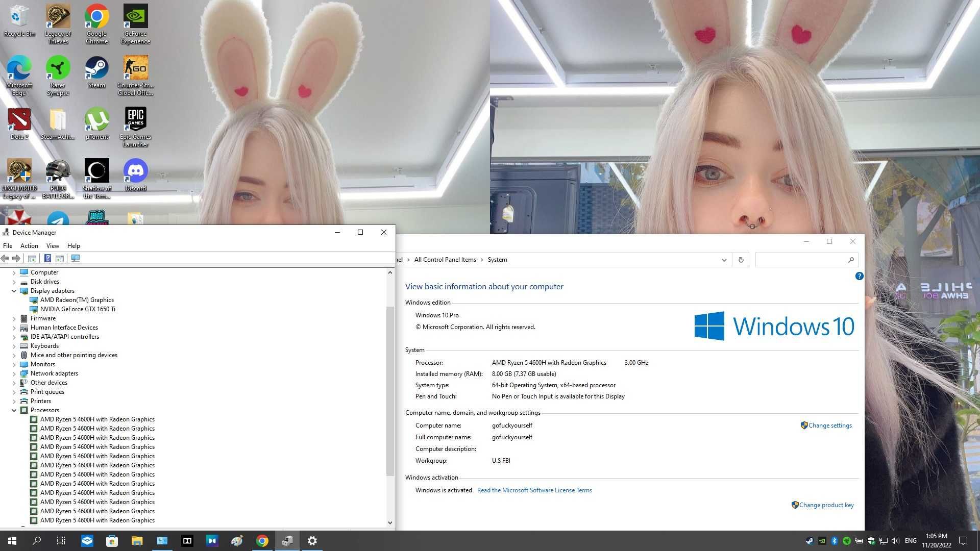The image size is (980, 551).
Task: Click Change product key link
Action: [x=826, y=505]
